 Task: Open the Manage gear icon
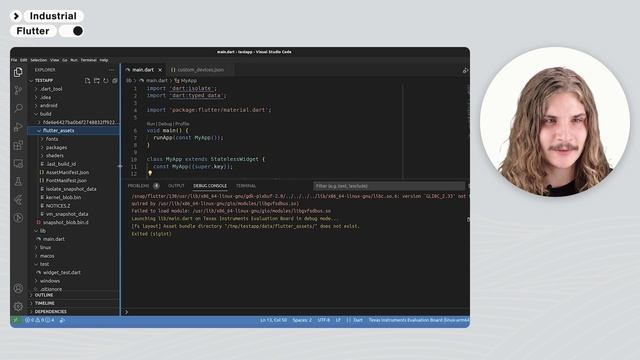[x=18, y=306]
